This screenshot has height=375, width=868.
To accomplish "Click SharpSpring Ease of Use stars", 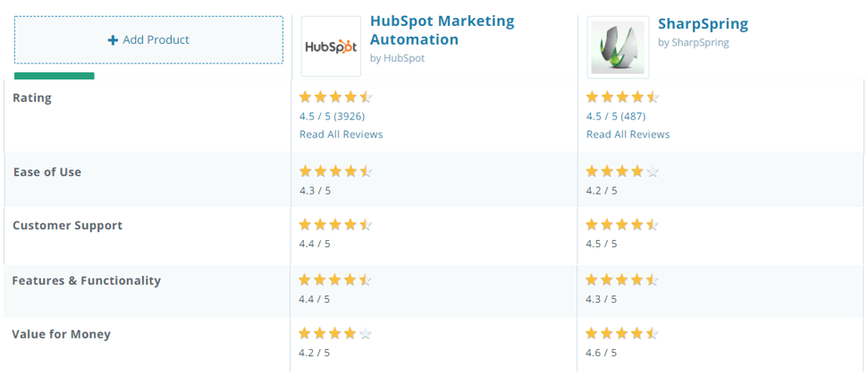I will (x=622, y=171).
